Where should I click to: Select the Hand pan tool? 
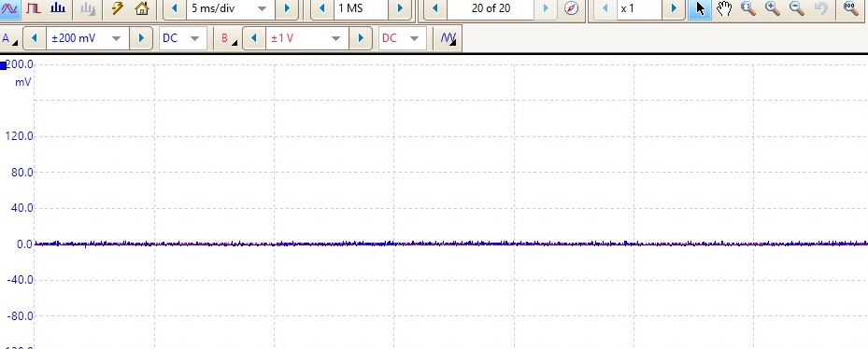724,8
